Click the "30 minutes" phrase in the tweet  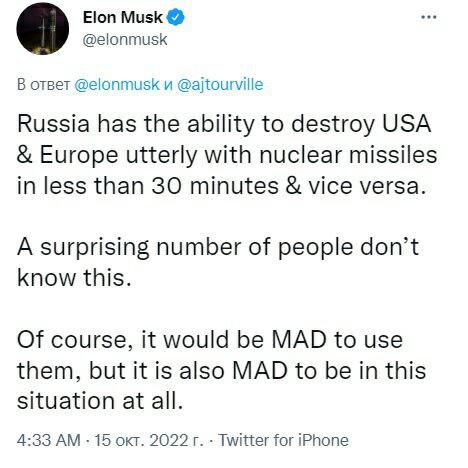[x=215, y=186]
